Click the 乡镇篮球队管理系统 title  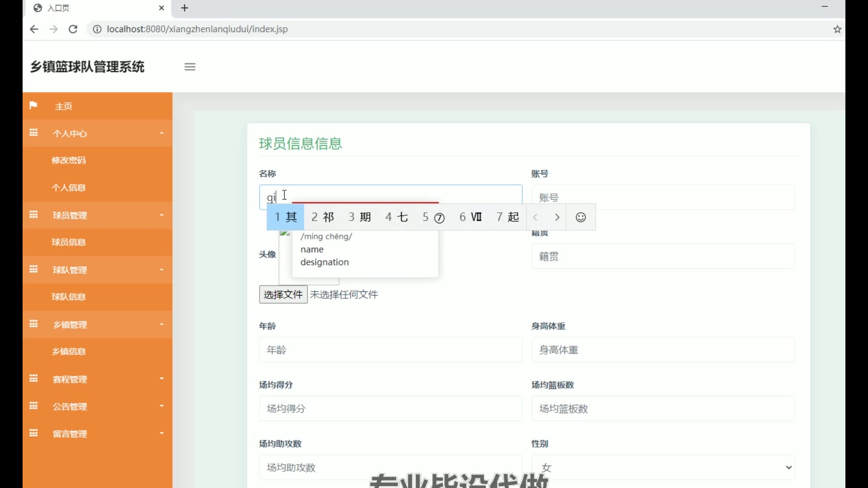tap(87, 67)
